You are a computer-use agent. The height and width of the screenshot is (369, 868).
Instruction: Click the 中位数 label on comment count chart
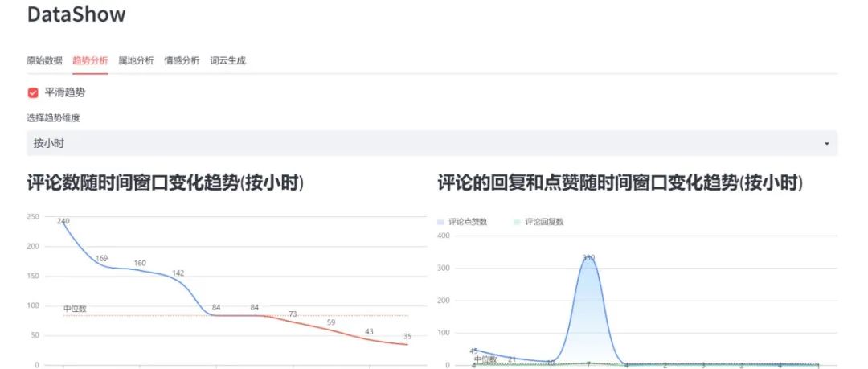pyautogui.click(x=76, y=309)
